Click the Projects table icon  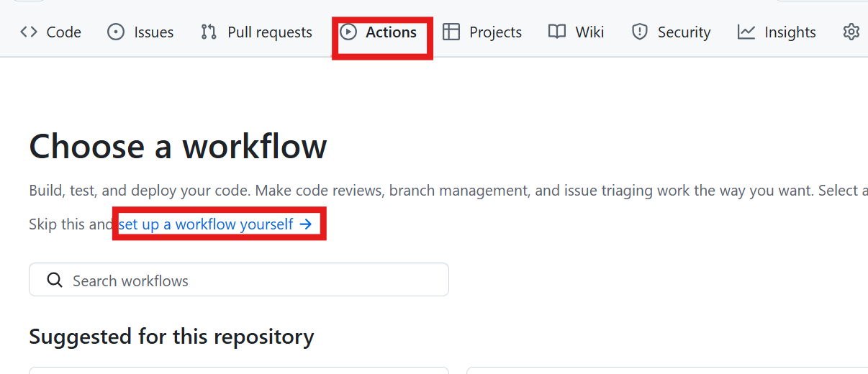[x=451, y=32]
